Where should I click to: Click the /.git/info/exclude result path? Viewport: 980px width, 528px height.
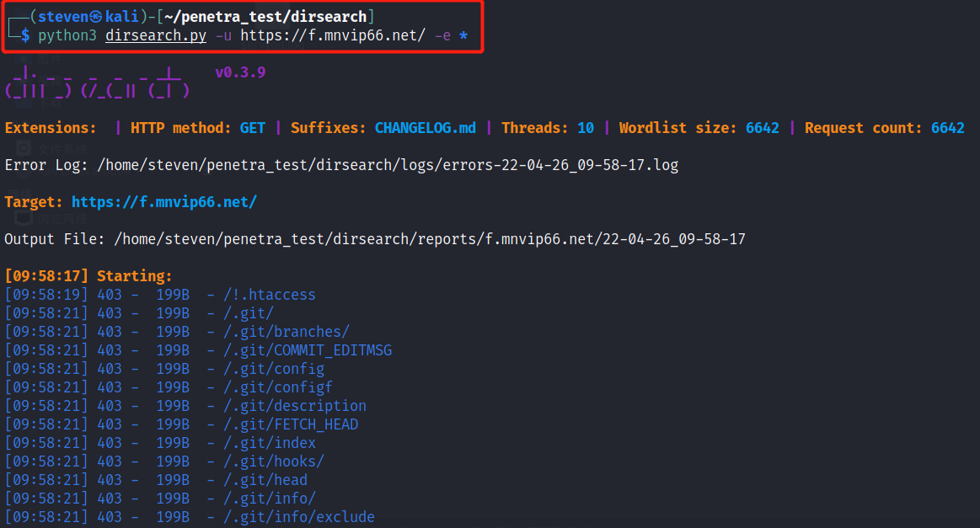coord(299,517)
